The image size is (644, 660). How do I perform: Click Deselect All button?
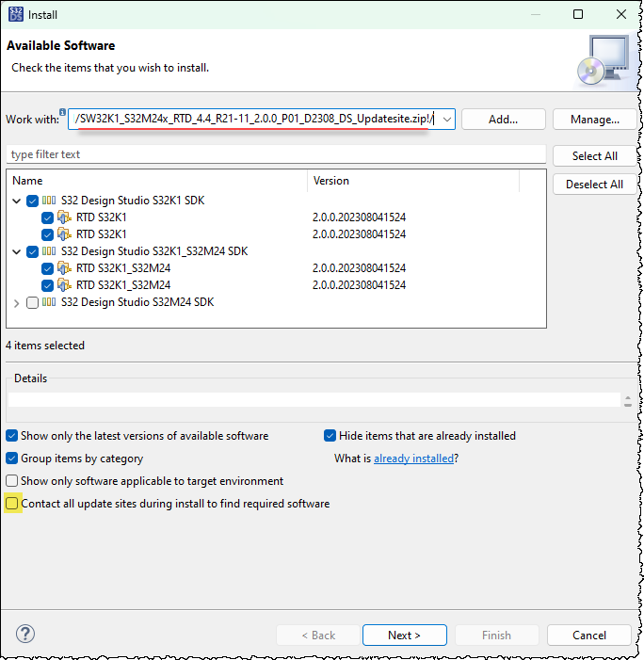[595, 185]
